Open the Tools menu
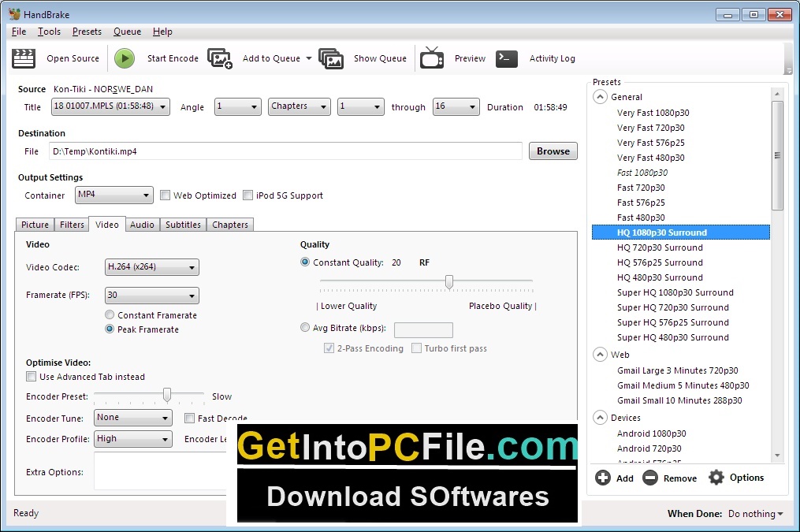This screenshot has width=800, height=532. [49, 32]
